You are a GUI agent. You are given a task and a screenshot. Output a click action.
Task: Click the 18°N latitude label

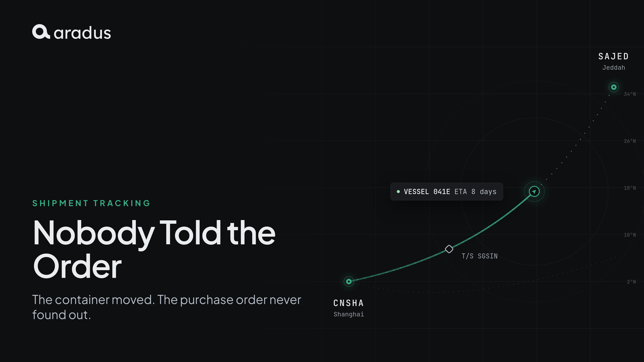pos(630,188)
